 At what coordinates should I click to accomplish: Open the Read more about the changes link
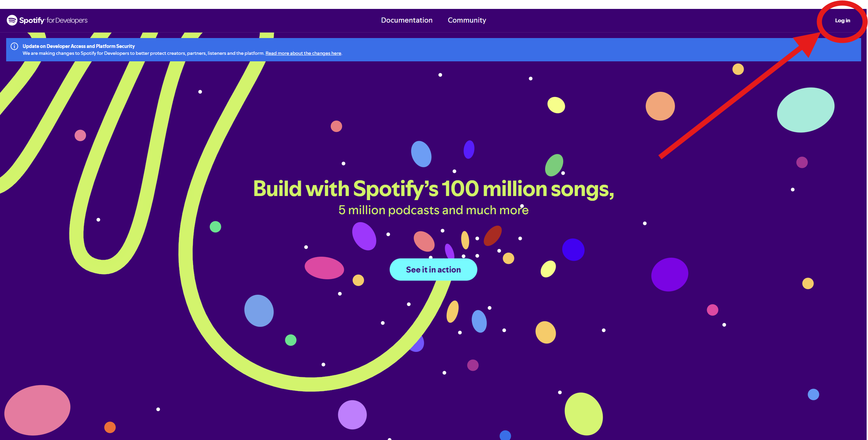[303, 53]
